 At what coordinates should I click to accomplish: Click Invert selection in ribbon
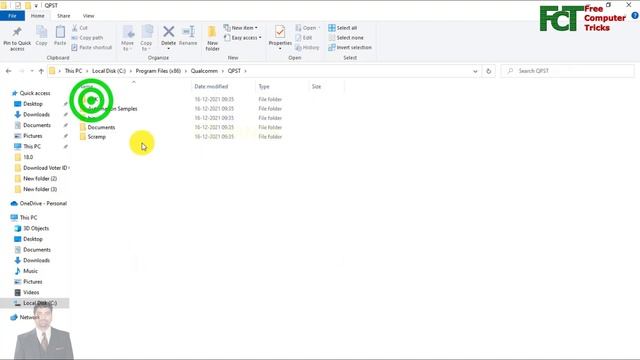click(350, 47)
